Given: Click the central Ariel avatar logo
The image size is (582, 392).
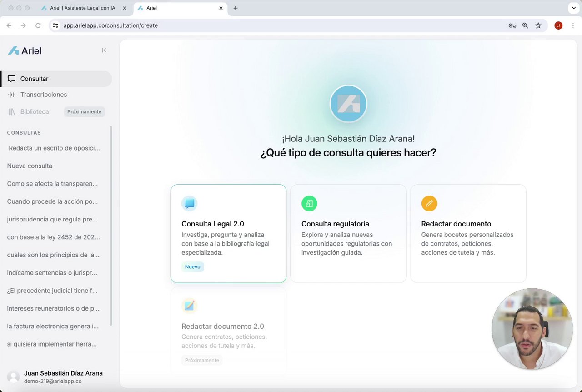Looking at the screenshot, I should [x=348, y=104].
